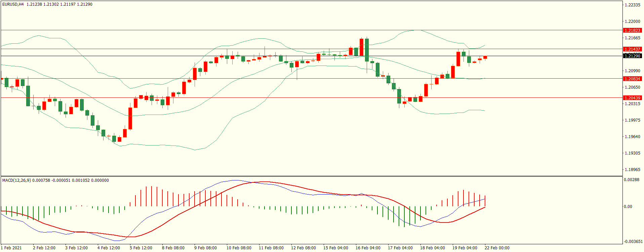Click the 22 Feb 00:00 time label

497,248
